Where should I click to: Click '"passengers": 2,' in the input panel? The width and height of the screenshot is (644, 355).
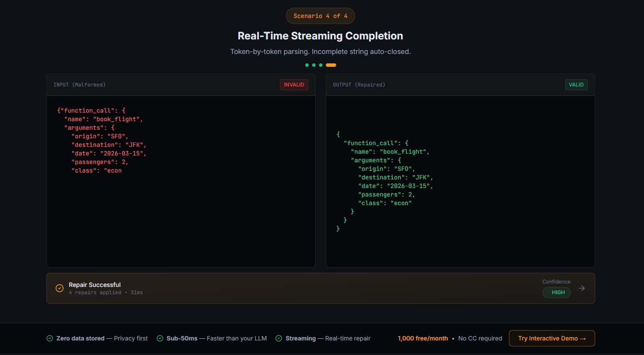point(100,162)
